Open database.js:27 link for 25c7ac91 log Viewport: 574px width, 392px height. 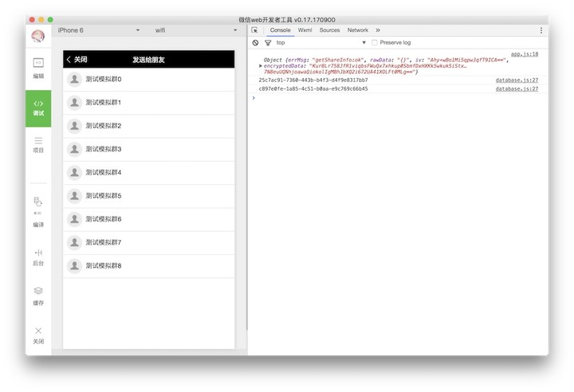[x=517, y=80]
